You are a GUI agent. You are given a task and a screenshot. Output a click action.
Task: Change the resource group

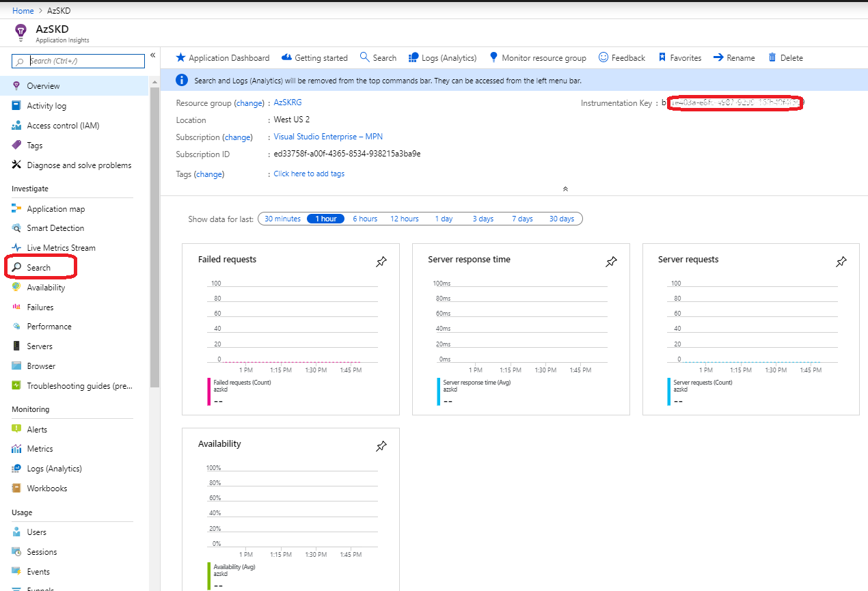[249, 103]
